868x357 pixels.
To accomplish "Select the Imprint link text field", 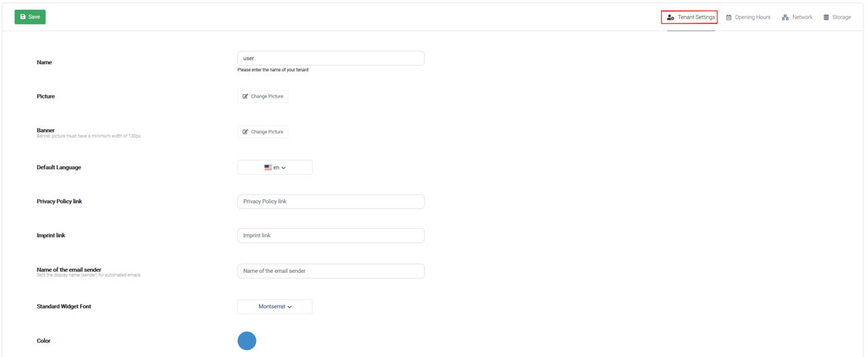I will [331, 236].
